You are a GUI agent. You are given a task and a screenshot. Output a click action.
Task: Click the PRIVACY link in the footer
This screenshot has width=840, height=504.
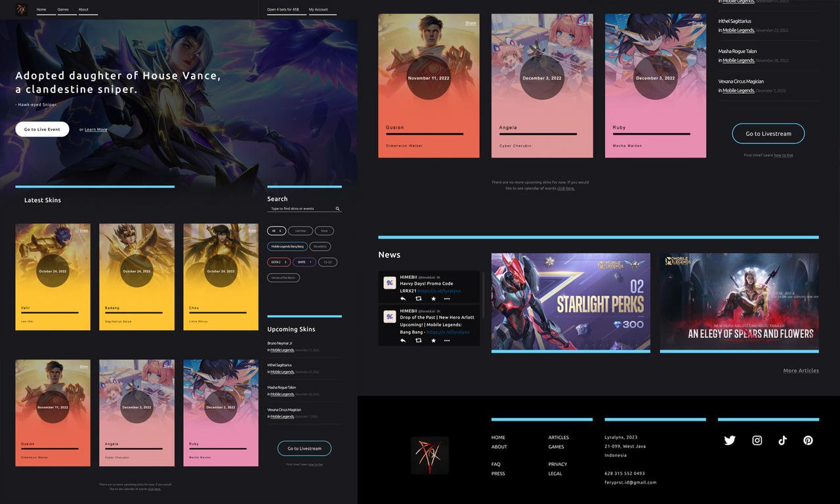[x=558, y=464]
